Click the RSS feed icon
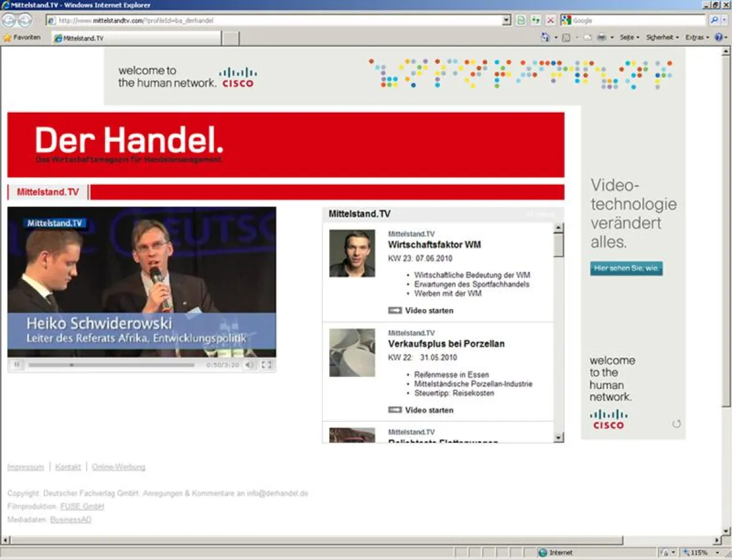732x560 pixels. [567, 37]
